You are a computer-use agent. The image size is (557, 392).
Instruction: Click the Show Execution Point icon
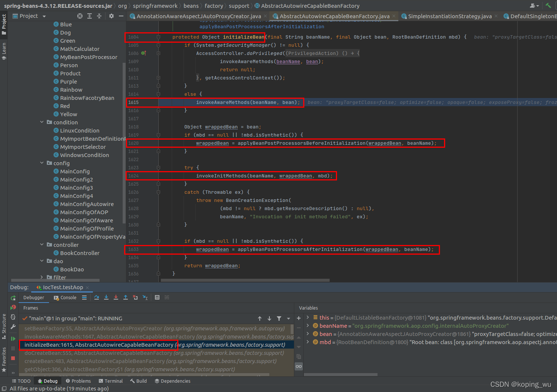coord(84,297)
